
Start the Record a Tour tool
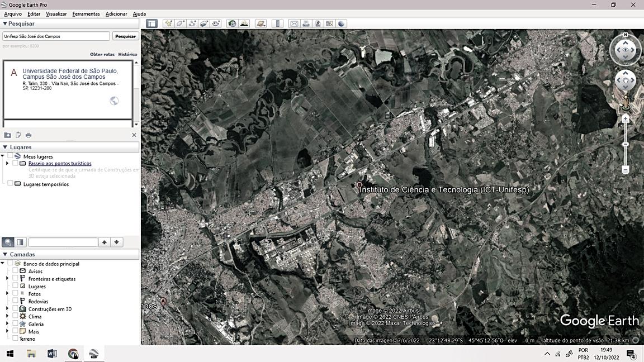216,23
